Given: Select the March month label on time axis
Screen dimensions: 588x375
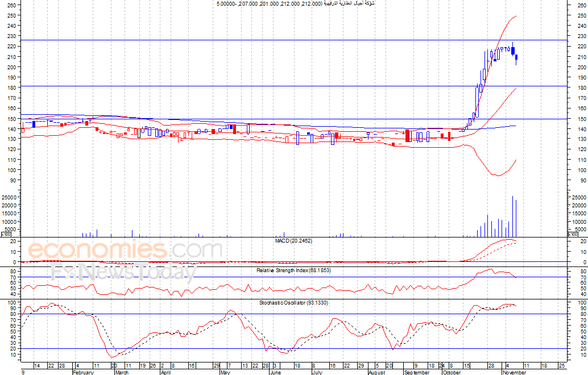Looking at the screenshot, I should point(122,372).
